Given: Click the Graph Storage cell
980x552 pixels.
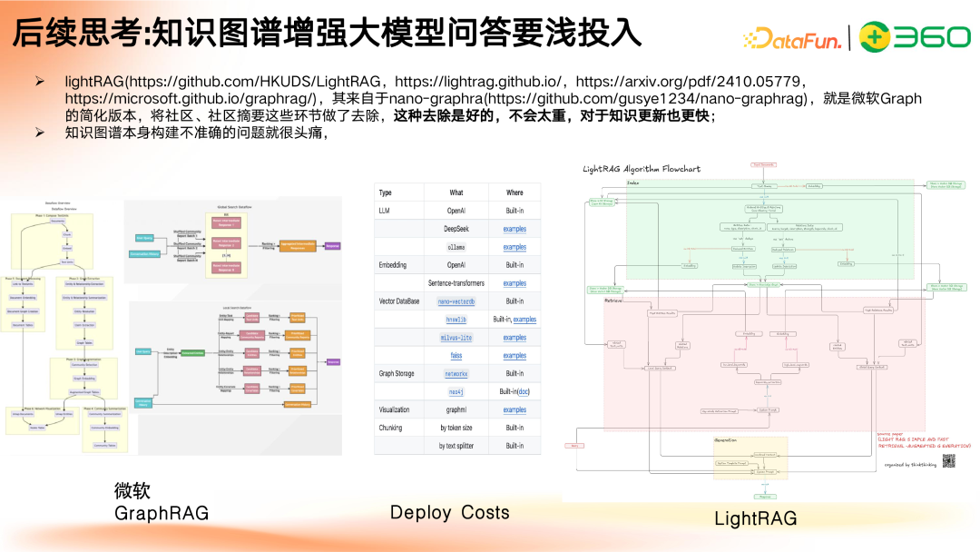Looking at the screenshot, I should click(397, 374).
